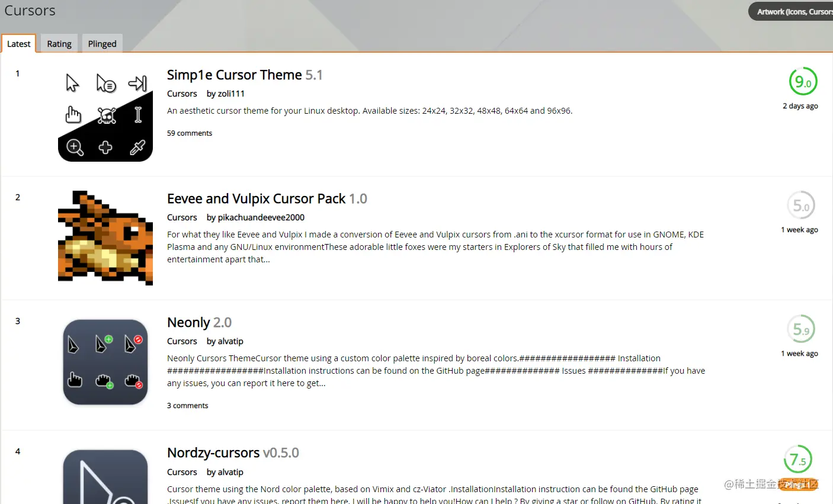Open Eevee and Vulpix Cursor Pack title
This screenshot has height=504, width=833.
coord(267,199)
